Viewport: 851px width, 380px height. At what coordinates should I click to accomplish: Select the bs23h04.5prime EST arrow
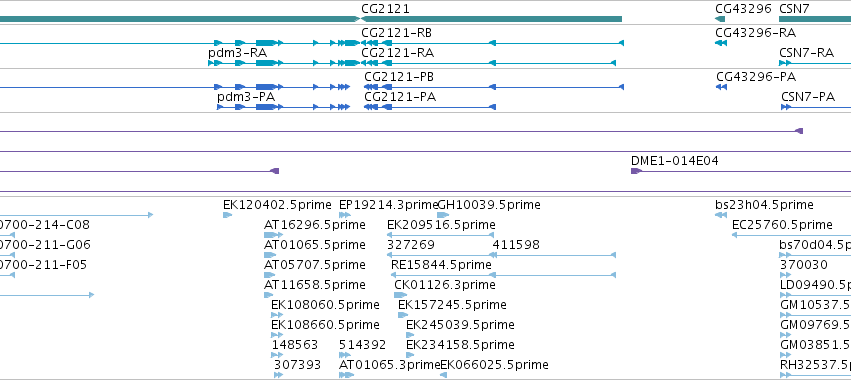click(721, 215)
